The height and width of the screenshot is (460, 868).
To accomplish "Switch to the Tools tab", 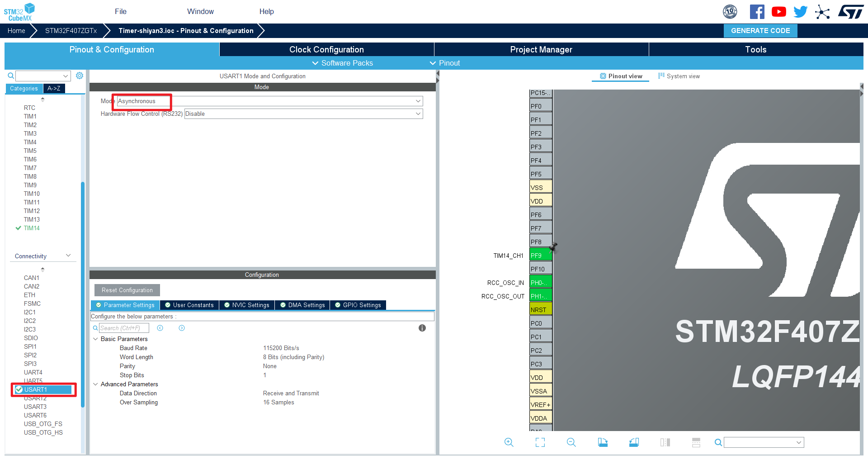I will (x=756, y=49).
